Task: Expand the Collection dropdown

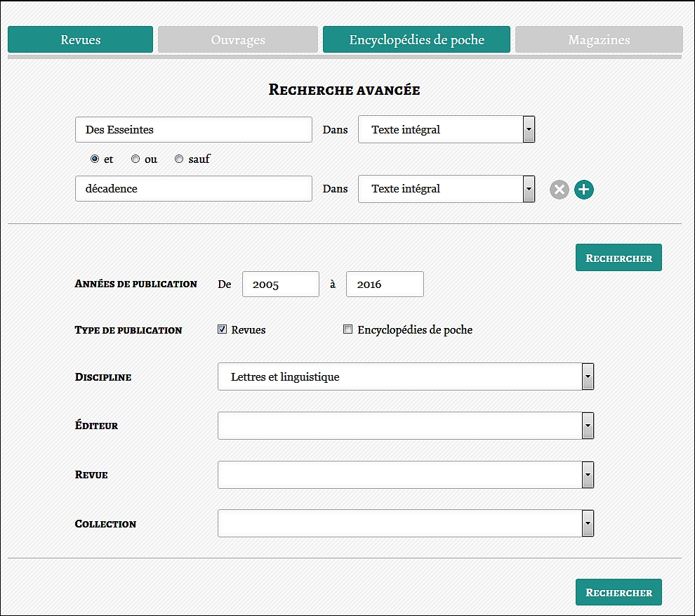Action: (406, 523)
